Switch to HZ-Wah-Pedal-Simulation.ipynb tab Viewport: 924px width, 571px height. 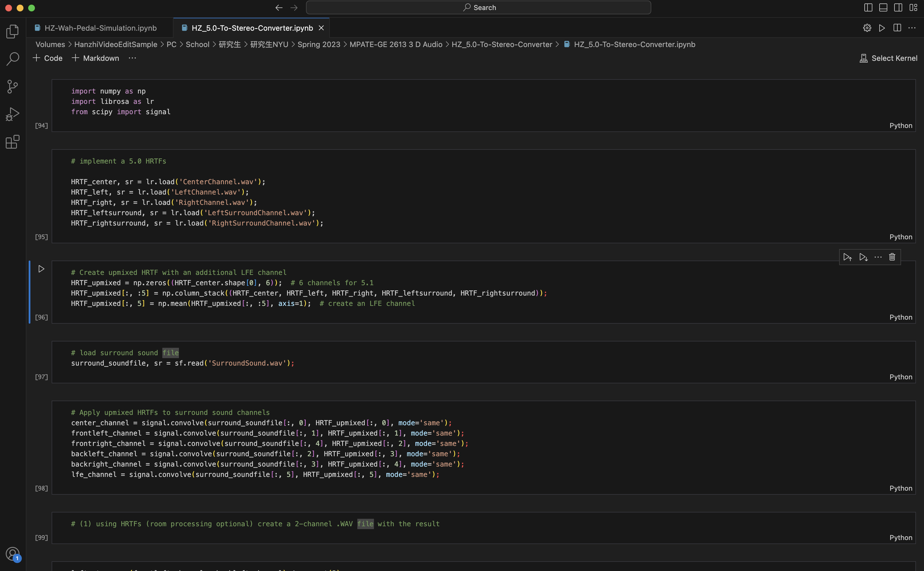[100, 28]
